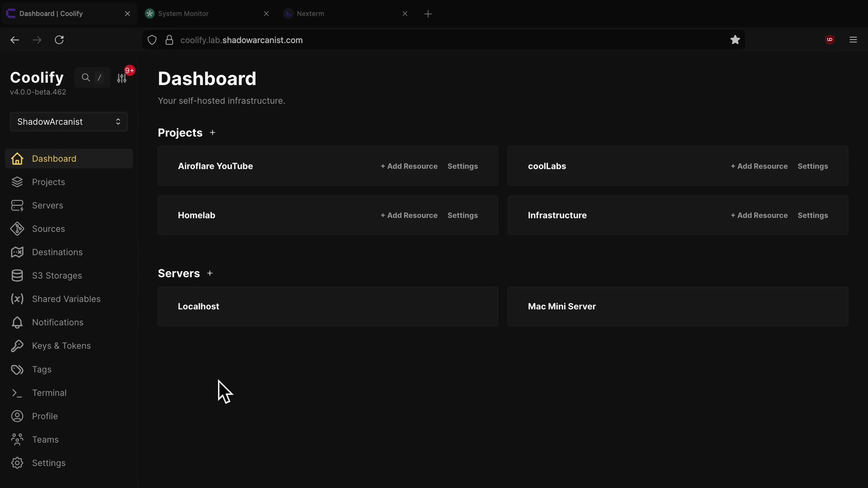Click the Teams people icon
This screenshot has height=488, width=868.
pyautogui.click(x=17, y=440)
